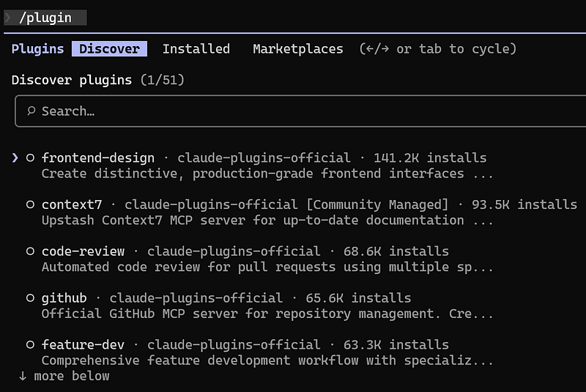This screenshot has height=392, width=586.
Task: Switch to the Installed tab
Action: pos(196,49)
